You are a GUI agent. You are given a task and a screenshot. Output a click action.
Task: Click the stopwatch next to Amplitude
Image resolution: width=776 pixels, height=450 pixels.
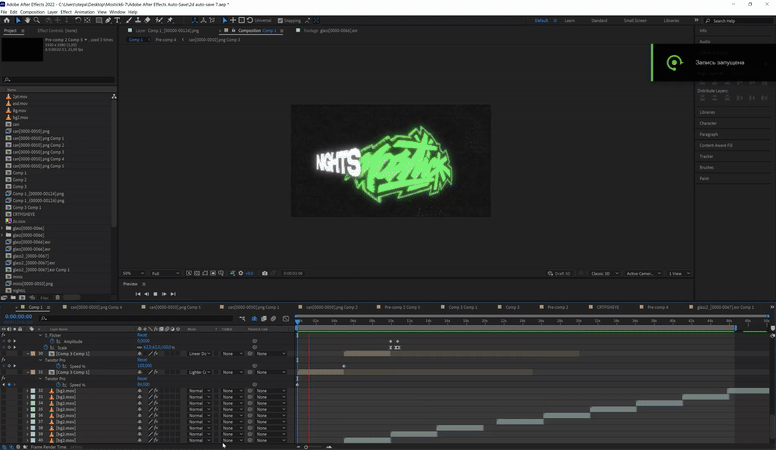(52, 341)
